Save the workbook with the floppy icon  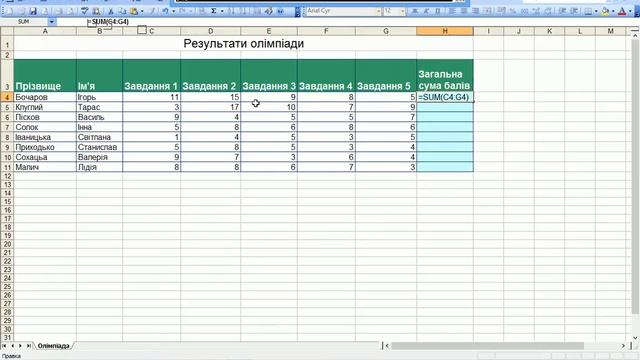coord(33,11)
